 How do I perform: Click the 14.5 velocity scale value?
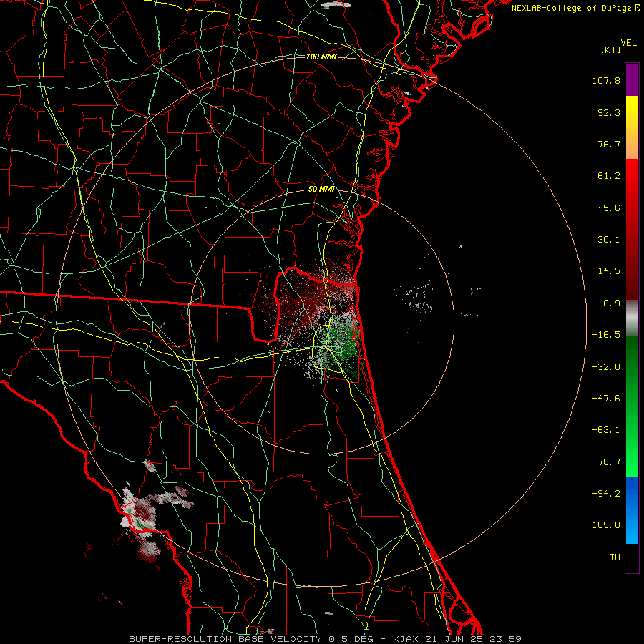coord(609,271)
